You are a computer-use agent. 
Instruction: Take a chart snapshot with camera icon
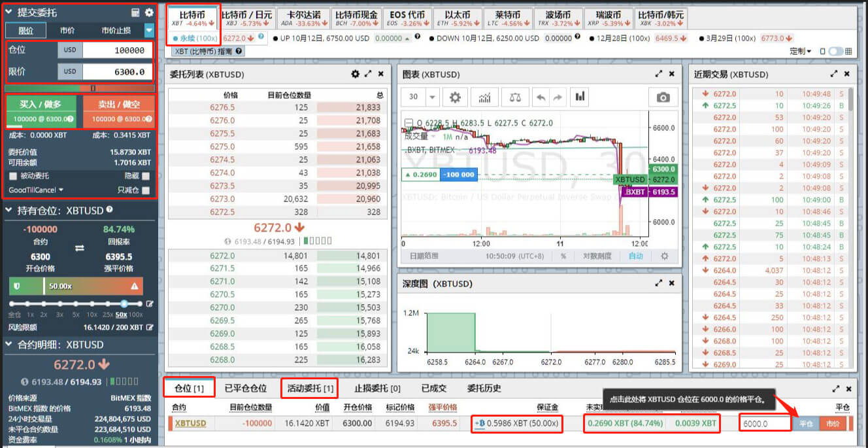(663, 97)
